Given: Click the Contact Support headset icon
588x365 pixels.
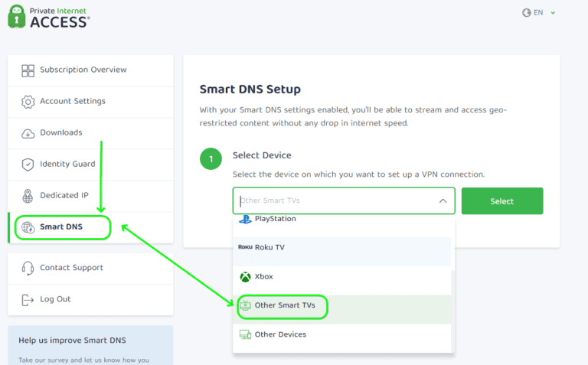Looking at the screenshot, I should point(28,269).
